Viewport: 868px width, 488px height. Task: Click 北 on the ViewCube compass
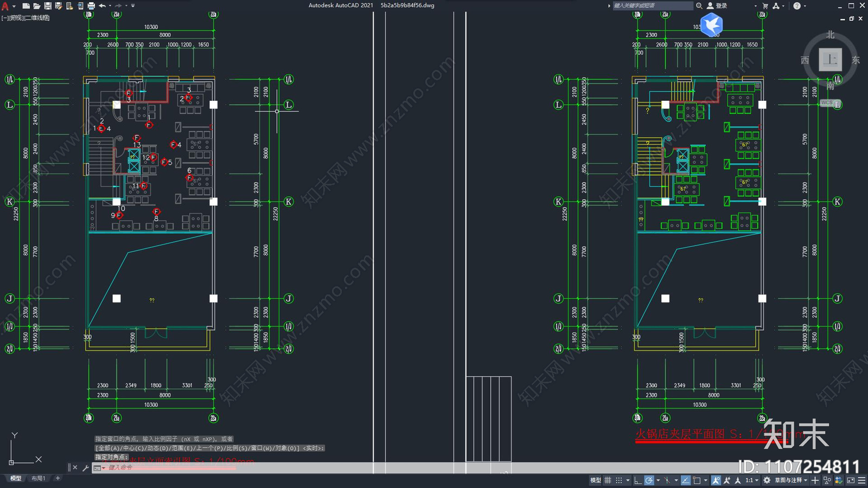[831, 35]
